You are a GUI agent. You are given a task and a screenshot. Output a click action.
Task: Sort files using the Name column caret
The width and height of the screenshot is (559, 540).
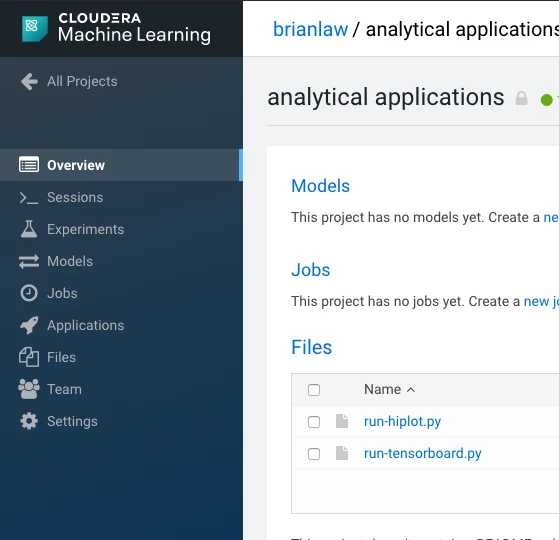(411, 390)
